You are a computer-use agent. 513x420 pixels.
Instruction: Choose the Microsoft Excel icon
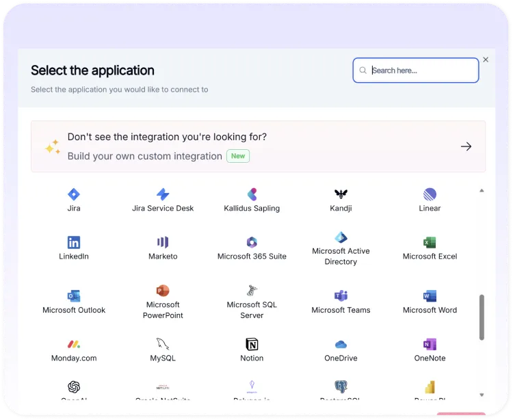tap(430, 242)
